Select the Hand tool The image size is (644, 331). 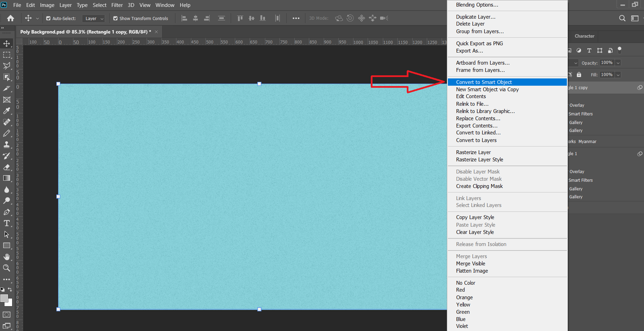[x=7, y=257]
